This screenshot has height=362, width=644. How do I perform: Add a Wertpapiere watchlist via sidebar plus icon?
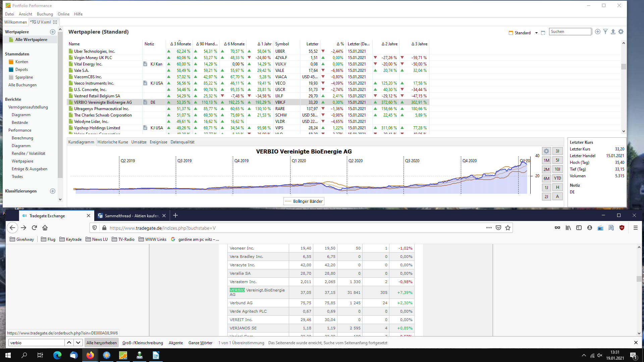[x=53, y=32]
